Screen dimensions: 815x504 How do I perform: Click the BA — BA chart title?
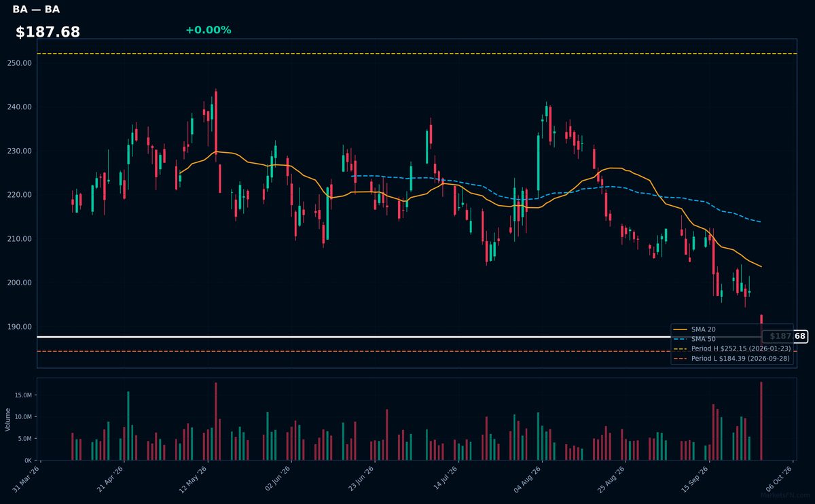[x=36, y=10]
